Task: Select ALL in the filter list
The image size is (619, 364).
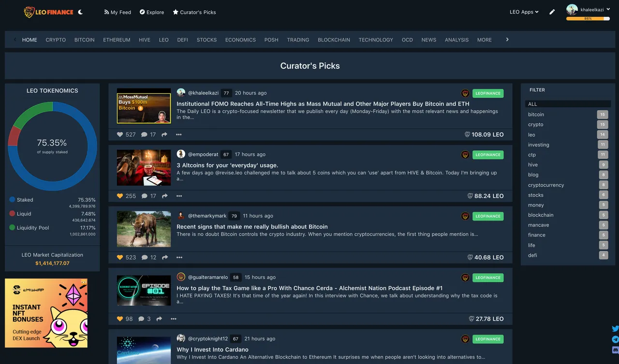Action: pos(568,104)
